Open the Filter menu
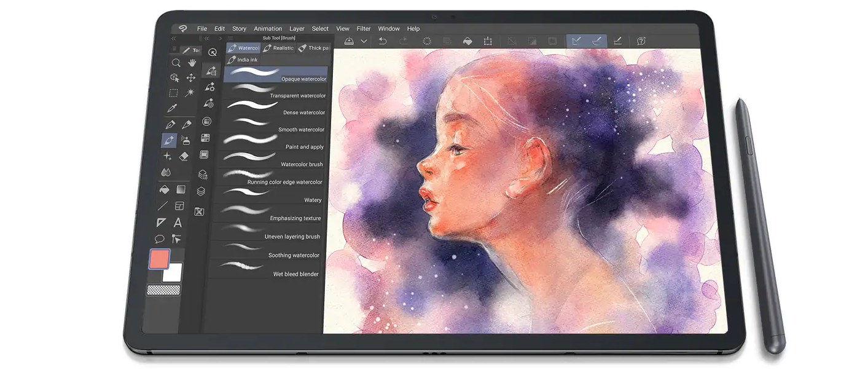Image resolution: width=868 pixels, height=386 pixels. point(364,29)
